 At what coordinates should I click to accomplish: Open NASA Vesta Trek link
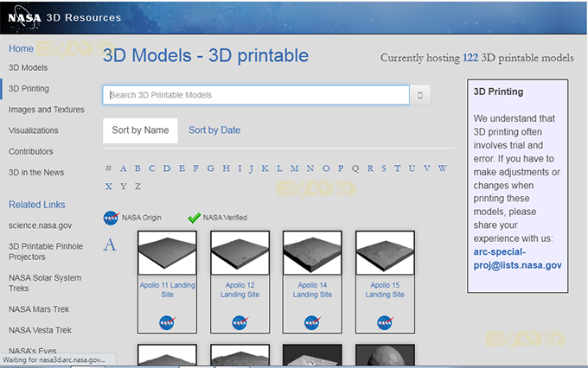pyautogui.click(x=40, y=331)
